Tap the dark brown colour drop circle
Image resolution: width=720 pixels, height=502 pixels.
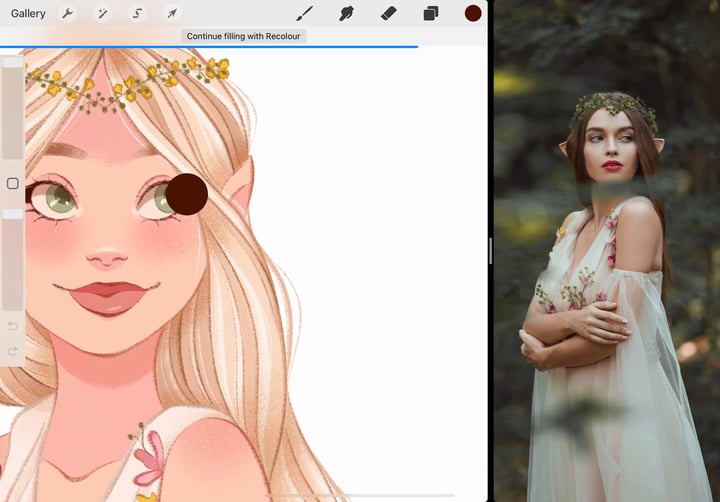[187, 194]
